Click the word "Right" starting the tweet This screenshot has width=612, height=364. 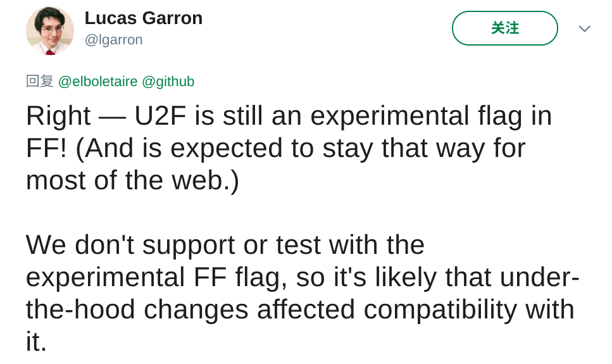pyautogui.click(x=58, y=116)
